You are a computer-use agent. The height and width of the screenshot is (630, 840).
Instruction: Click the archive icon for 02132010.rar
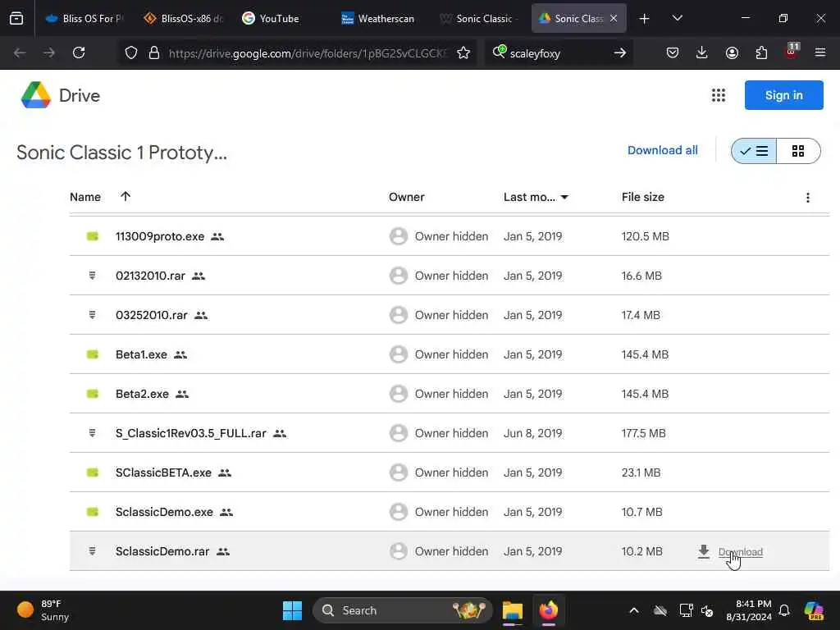point(92,276)
